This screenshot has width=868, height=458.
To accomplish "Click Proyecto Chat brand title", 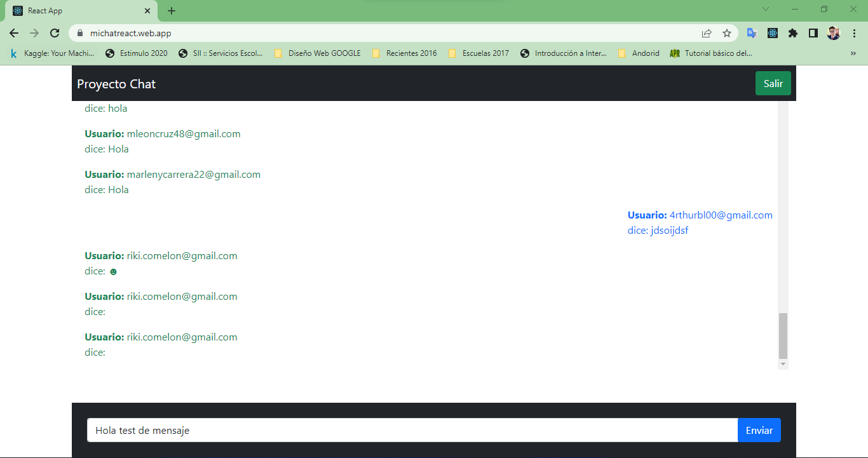I will point(116,84).
